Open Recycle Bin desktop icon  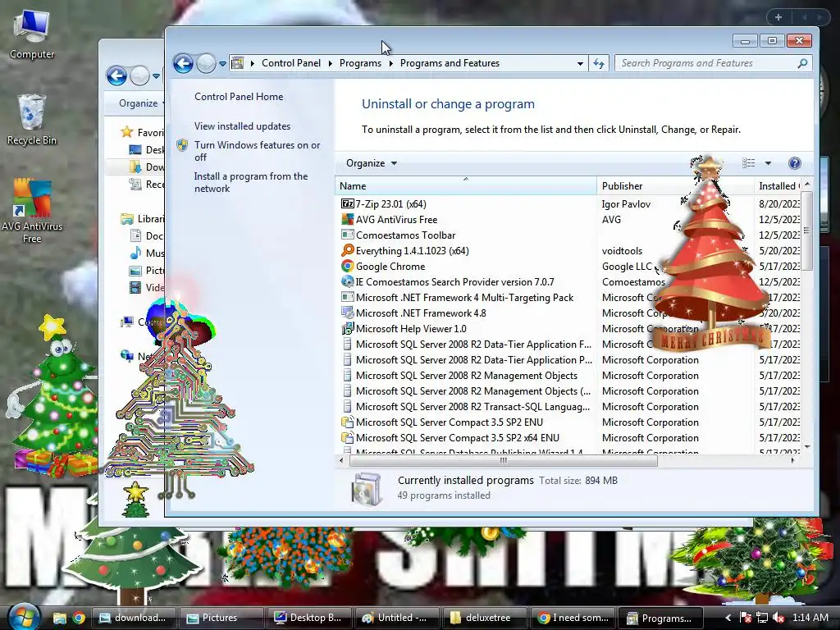point(32,120)
